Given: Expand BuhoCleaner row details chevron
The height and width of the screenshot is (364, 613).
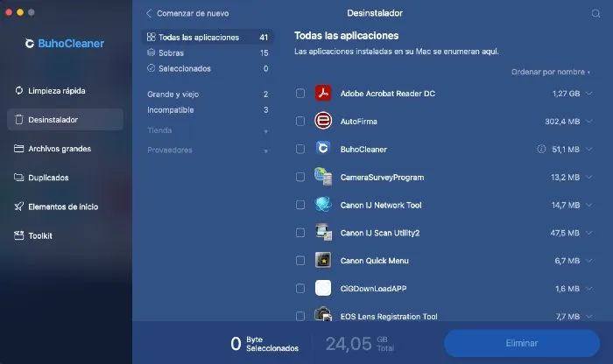Looking at the screenshot, I should coord(589,150).
